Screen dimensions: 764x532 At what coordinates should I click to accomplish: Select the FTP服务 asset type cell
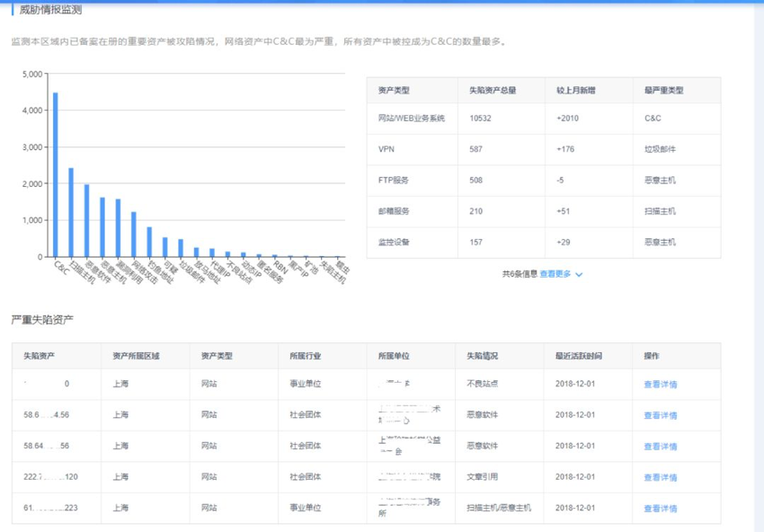coord(393,181)
